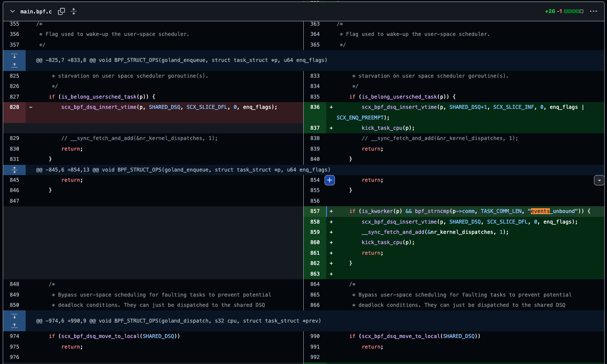
Task: Click the main.bpf.c file name
Action: 36,11
